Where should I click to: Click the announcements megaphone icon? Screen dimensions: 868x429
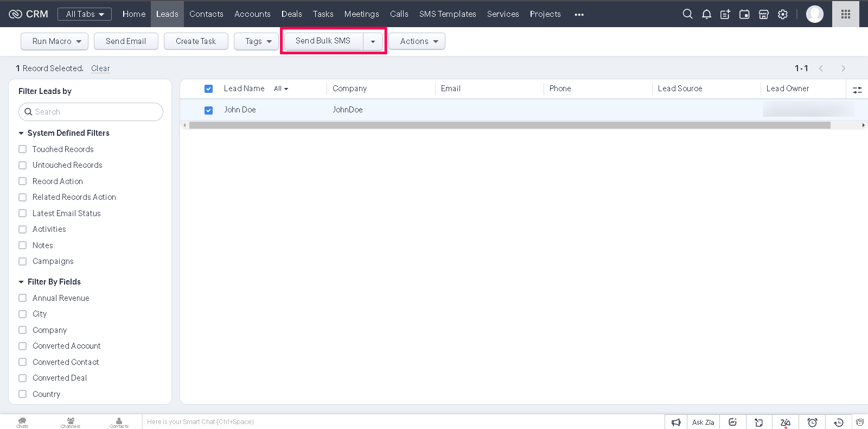[x=676, y=422]
